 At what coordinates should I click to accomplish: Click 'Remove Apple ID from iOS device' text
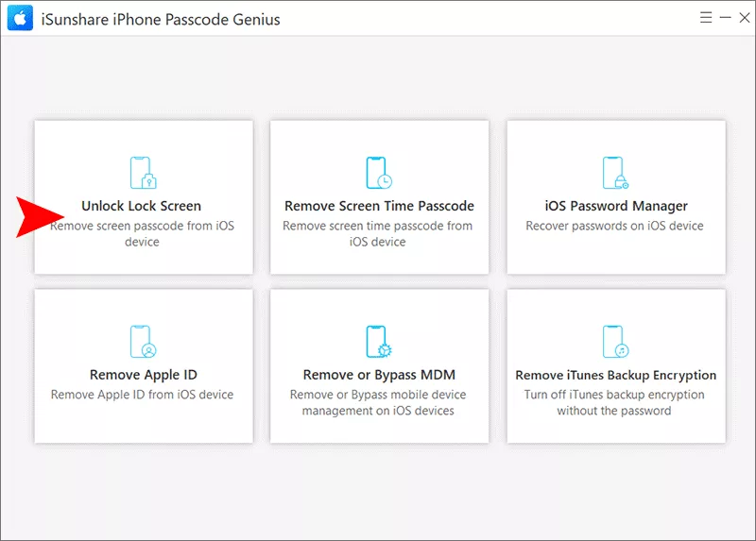click(x=143, y=395)
